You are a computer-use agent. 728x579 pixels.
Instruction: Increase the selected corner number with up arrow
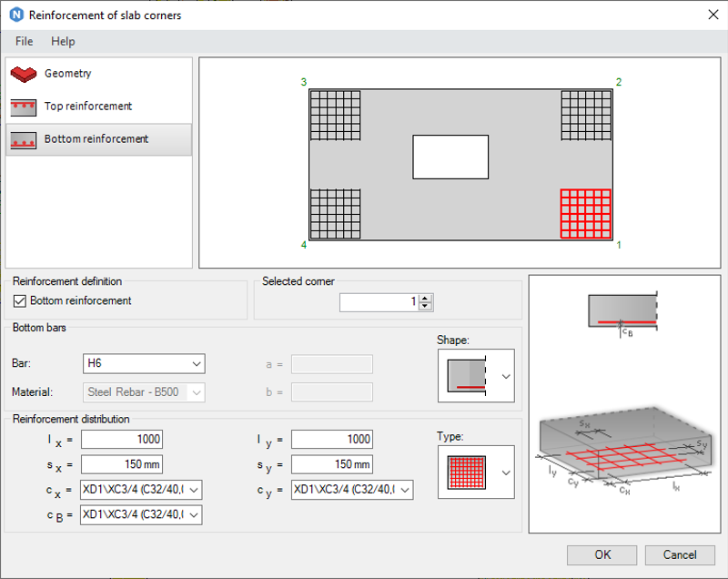[x=425, y=298]
